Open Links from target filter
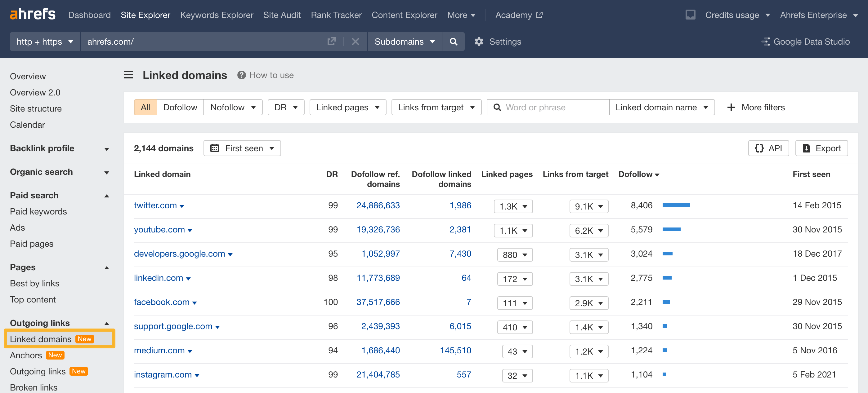This screenshot has width=868, height=393. [x=436, y=107]
